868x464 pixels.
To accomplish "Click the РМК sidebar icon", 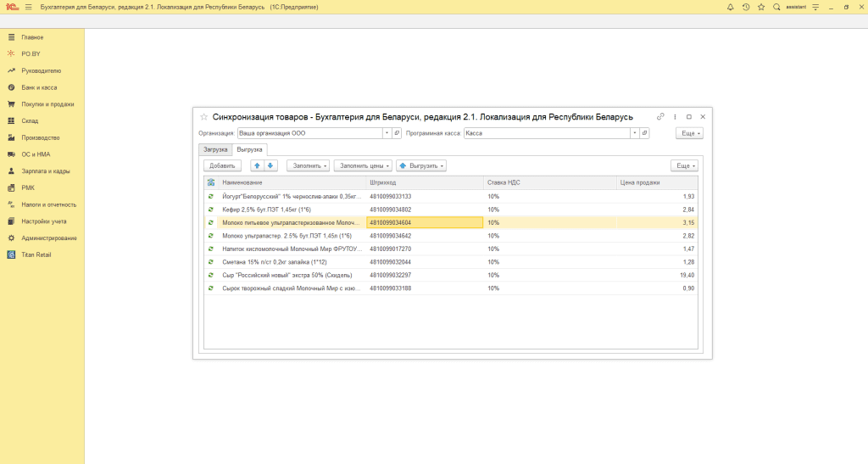I will [11, 187].
